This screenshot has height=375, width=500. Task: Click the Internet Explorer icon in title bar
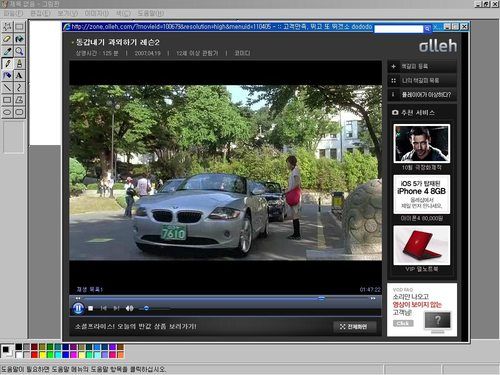click(x=67, y=27)
